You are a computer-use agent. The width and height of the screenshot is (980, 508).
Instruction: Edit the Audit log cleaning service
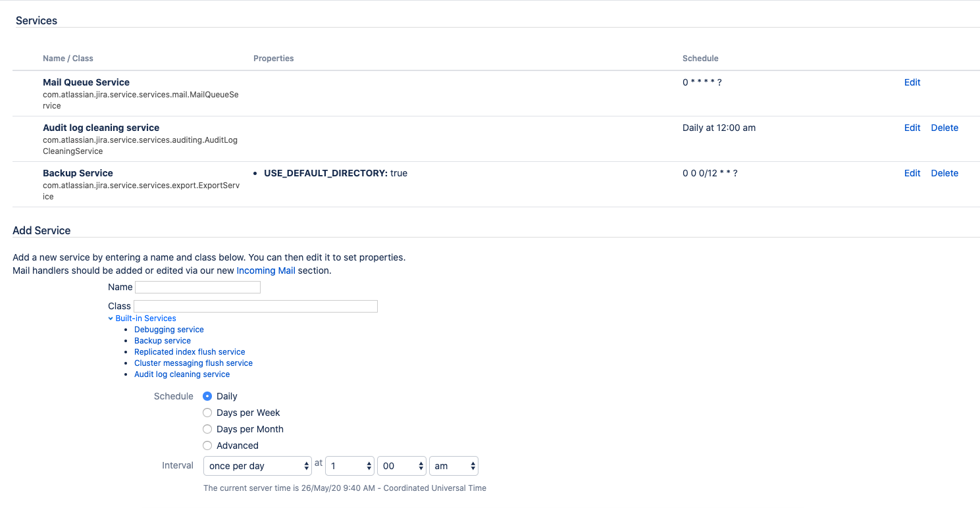[912, 128]
